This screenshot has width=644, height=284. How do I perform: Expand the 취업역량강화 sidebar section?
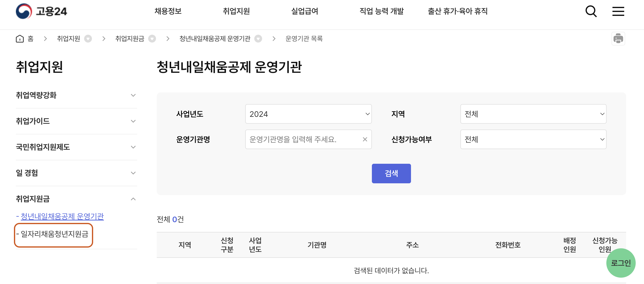[x=77, y=95]
